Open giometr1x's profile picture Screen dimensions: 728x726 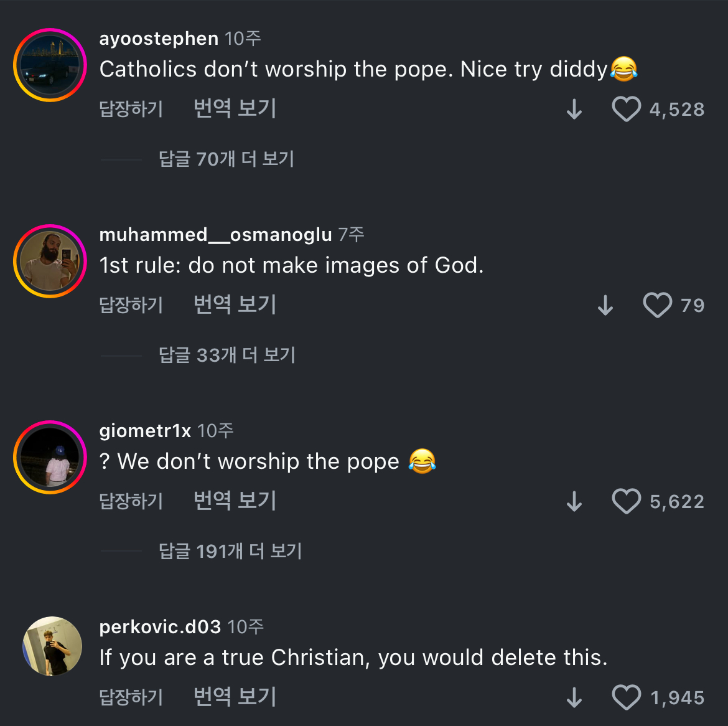pos(50,457)
